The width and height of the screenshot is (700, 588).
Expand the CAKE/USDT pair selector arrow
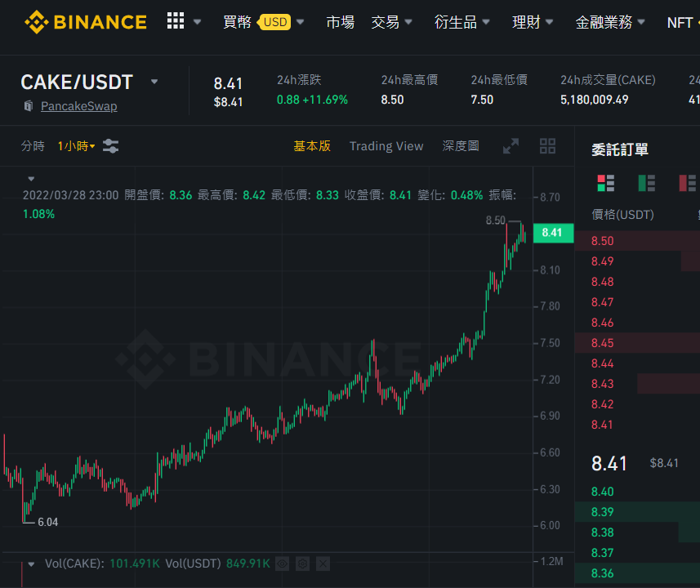point(154,82)
